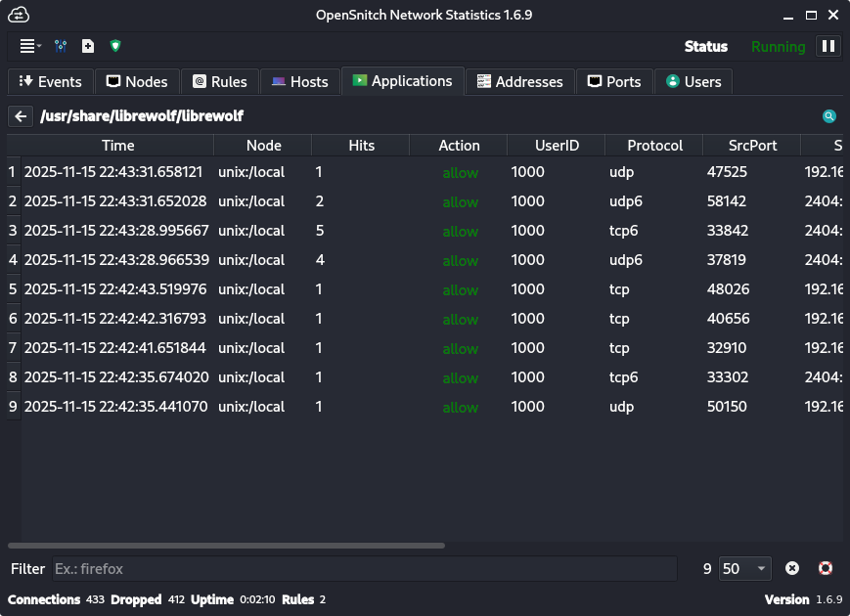Select the Addresses tab

[519, 82]
